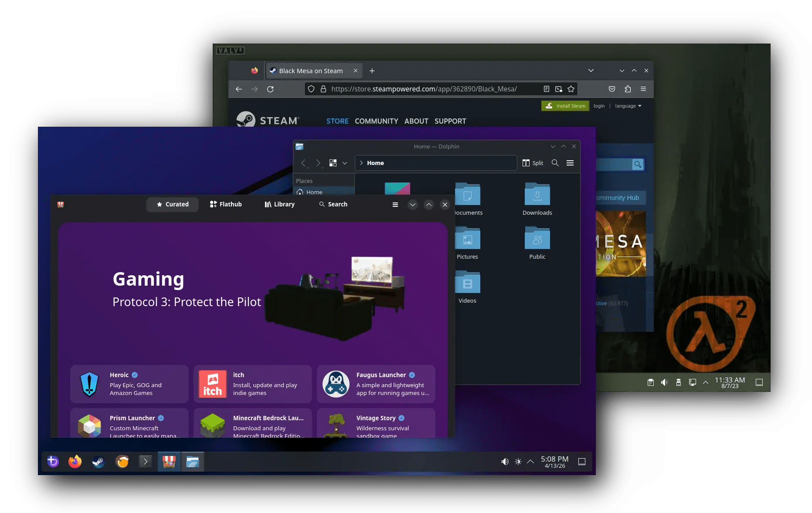Open the terminal icon in the taskbar
This screenshot has height=513, width=812.
coord(145,461)
